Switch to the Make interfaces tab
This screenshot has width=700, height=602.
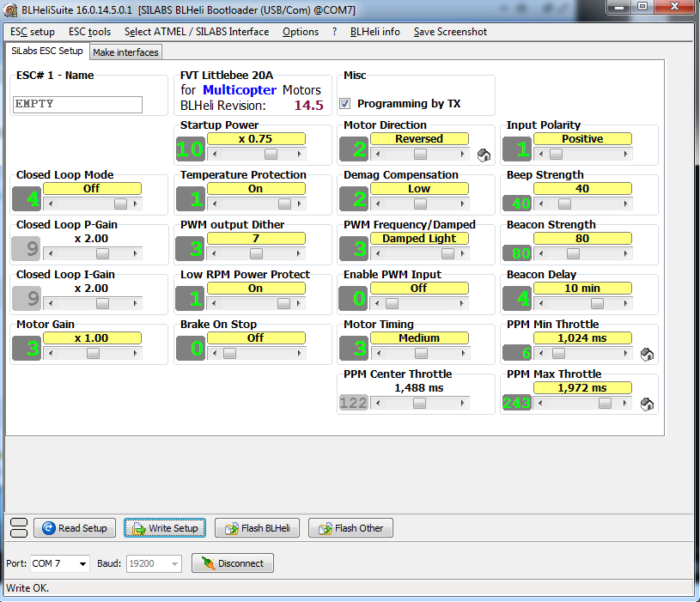pyautogui.click(x=125, y=52)
